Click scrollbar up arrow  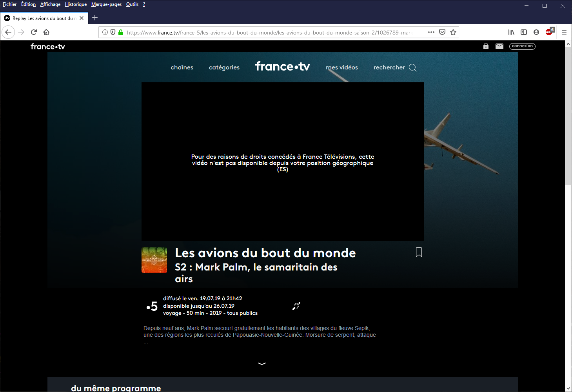pyautogui.click(x=568, y=44)
